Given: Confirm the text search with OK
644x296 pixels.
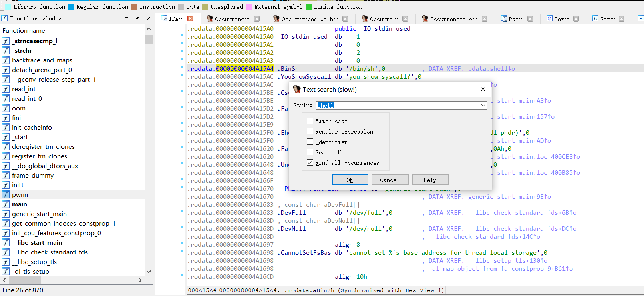Looking at the screenshot, I should pyautogui.click(x=350, y=180).
